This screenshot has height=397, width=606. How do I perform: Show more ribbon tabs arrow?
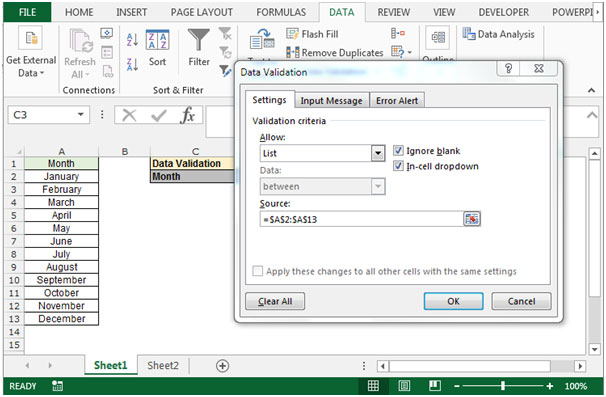coord(598,12)
